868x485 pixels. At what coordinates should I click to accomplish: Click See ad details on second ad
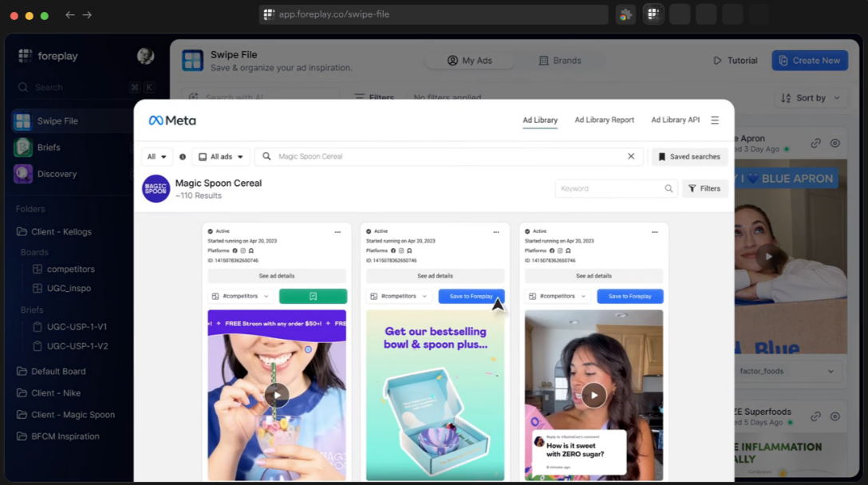435,276
